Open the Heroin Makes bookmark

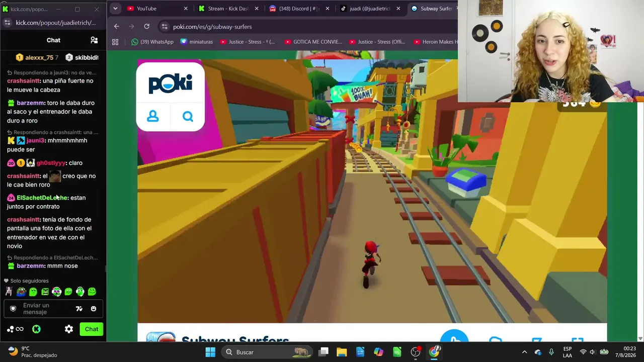[435, 42]
